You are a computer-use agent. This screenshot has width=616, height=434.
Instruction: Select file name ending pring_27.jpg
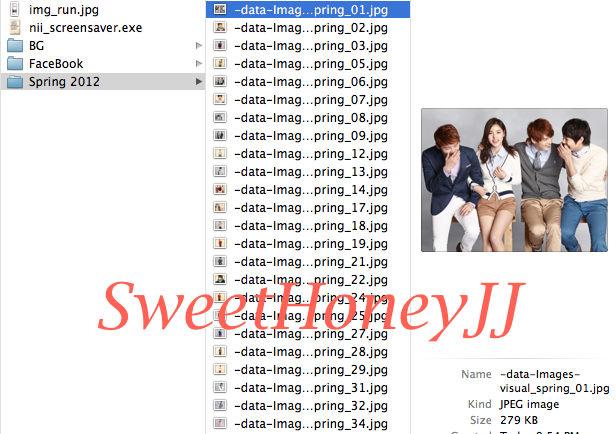point(311,334)
